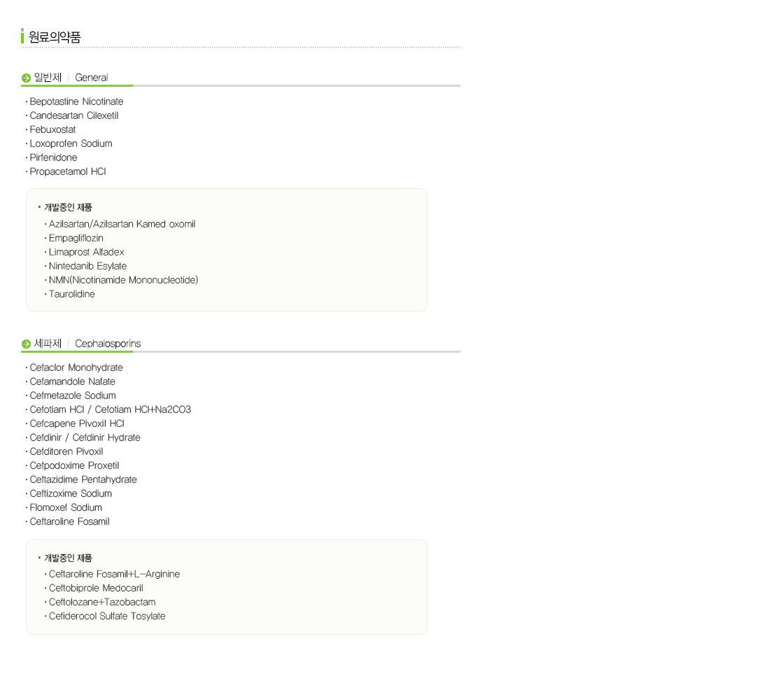Choose Ceftobiprole Medocaril in development list
The width and height of the screenshot is (770, 700).
pos(96,588)
